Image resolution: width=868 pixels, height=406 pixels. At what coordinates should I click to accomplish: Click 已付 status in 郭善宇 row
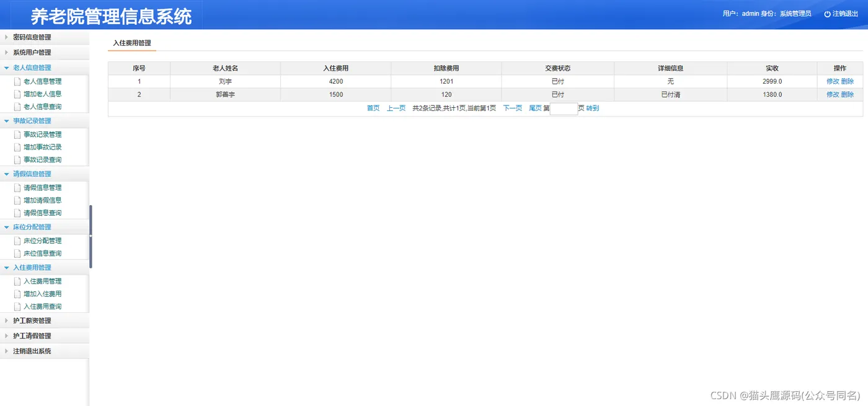point(558,95)
